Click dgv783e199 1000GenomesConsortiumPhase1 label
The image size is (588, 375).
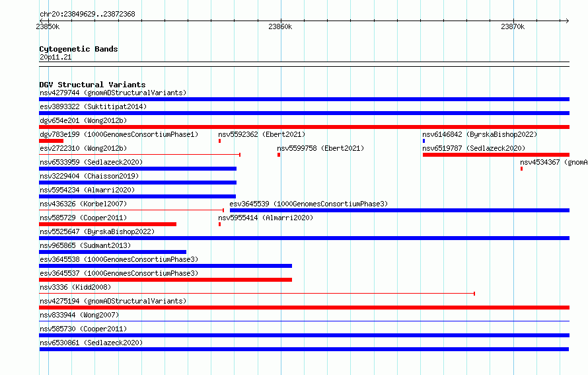click(119, 134)
